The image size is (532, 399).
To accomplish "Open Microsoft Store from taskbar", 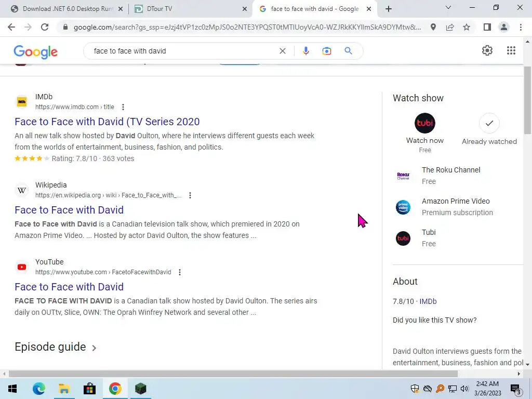I will [x=89, y=389].
